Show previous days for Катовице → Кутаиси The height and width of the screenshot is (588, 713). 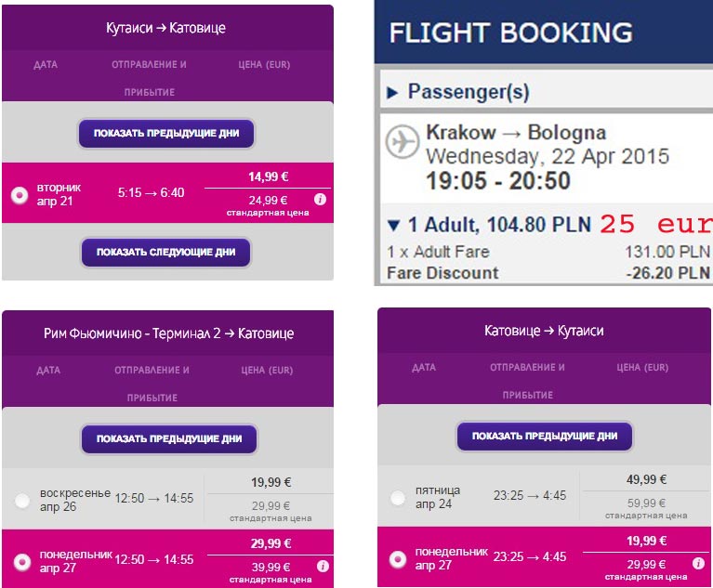point(544,436)
